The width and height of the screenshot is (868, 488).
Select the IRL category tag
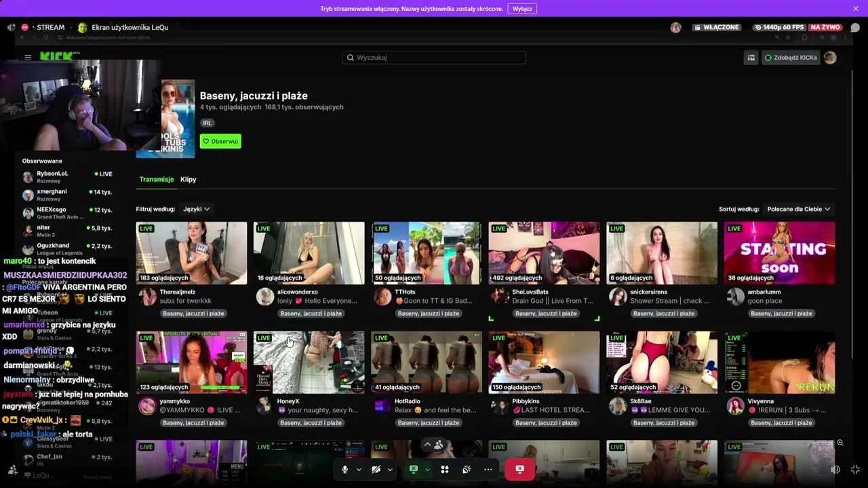click(x=208, y=123)
